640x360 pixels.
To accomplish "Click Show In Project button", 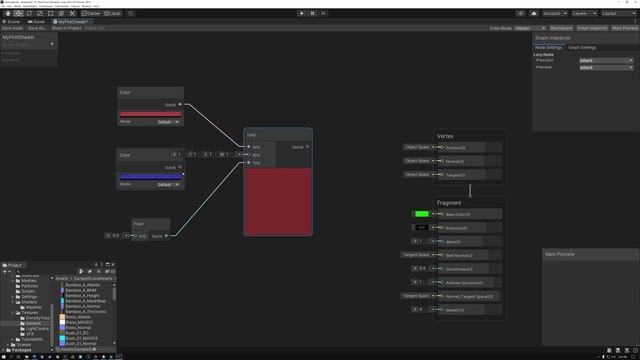I will (66, 28).
